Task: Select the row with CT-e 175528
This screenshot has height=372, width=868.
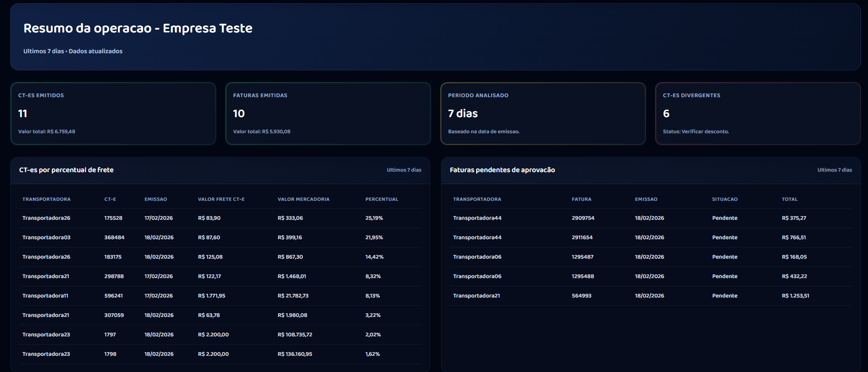Action: tap(113, 218)
